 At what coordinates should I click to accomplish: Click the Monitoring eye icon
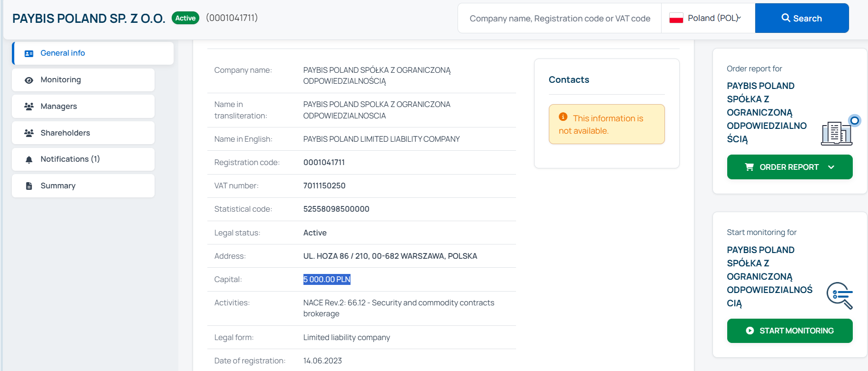29,80
